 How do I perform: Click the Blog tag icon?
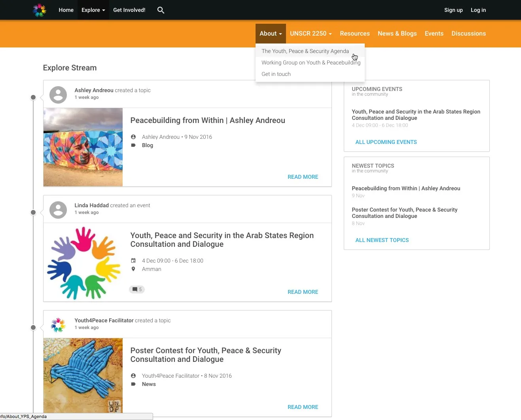[133, 145]
